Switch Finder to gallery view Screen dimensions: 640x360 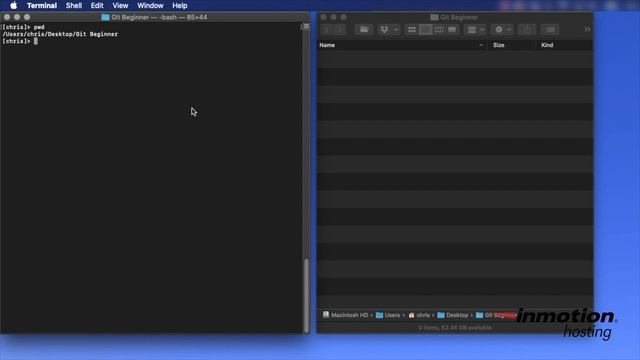tap(452, 29)
